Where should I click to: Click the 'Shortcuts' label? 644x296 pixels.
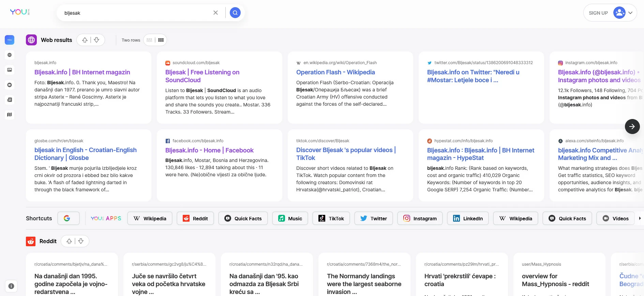click(39, 218)
